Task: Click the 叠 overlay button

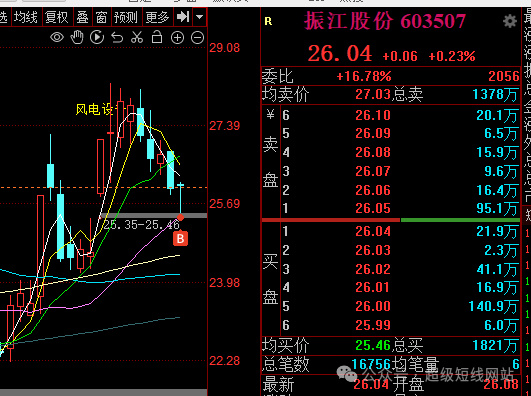Action: (x=82, y=17)
